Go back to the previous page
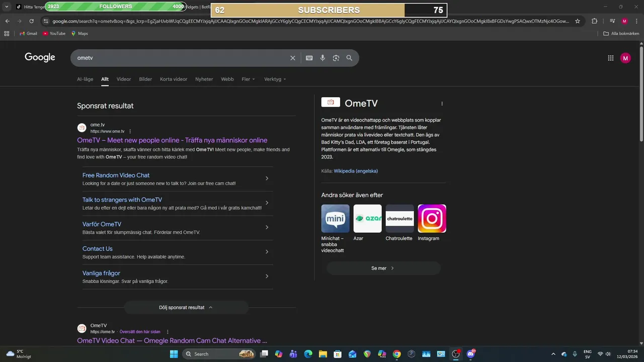The height and width of the screenshot is (362, 644). point(7,21)
